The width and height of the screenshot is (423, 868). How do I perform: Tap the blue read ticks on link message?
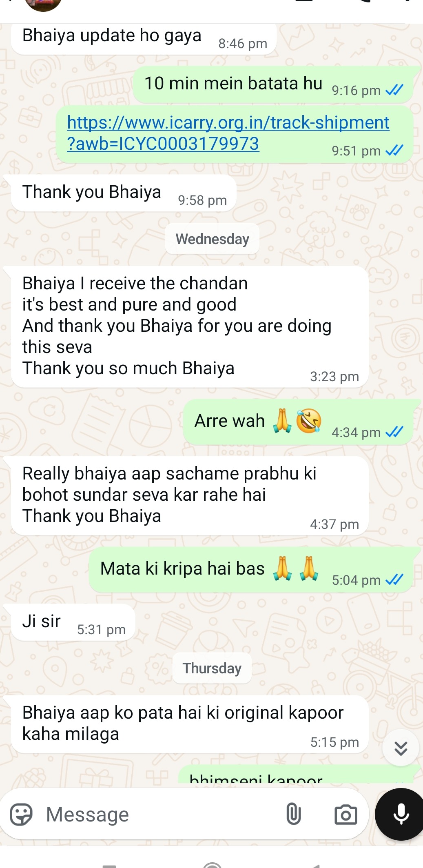[x=394, y=151]
